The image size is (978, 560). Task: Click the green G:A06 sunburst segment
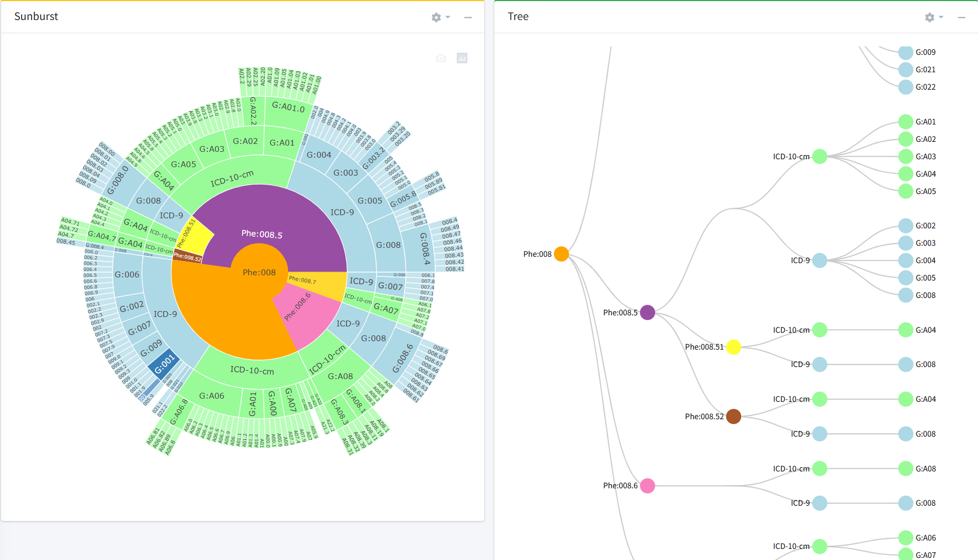[212, 395]
